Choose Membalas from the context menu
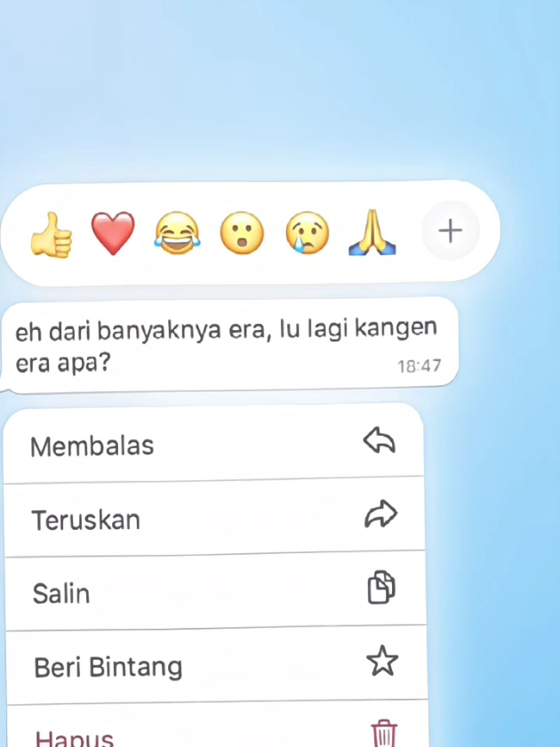This screenshot has width=560, height=747. [x=213, y=444]
